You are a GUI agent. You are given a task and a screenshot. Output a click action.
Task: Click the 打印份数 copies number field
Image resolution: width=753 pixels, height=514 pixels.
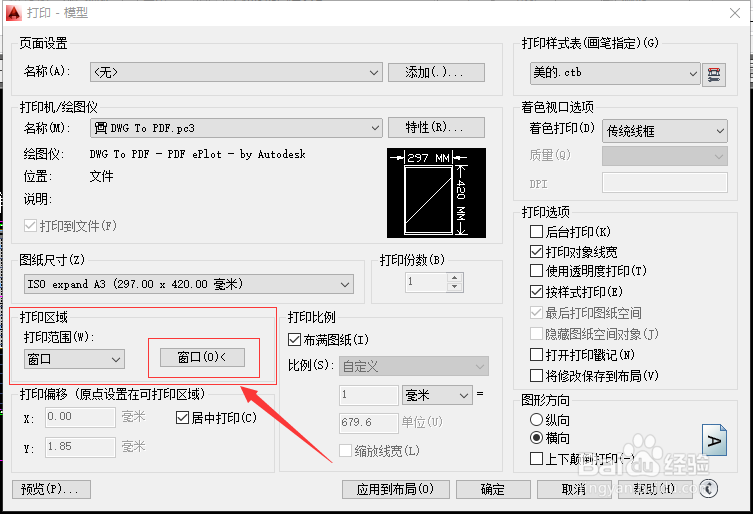(x=426, y=282)
